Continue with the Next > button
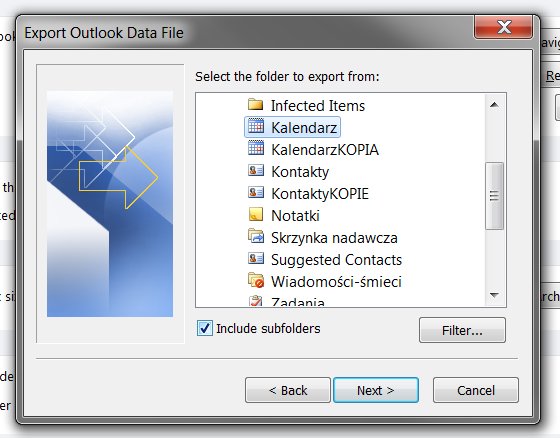 376,390
